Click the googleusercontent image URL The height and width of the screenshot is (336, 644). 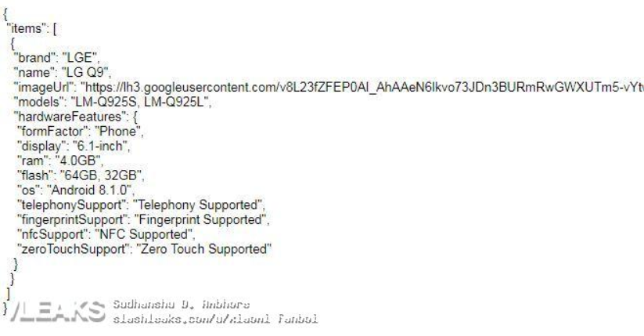pos(362,88)
